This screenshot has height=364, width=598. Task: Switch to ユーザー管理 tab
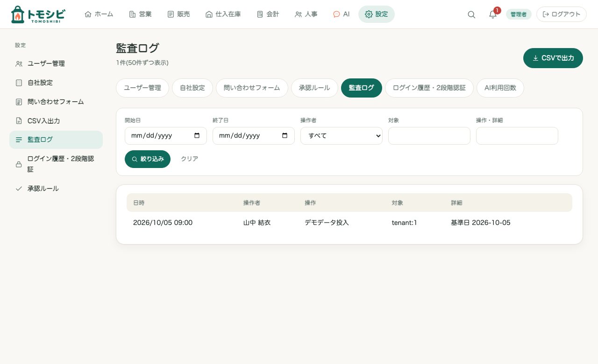pos(142,88)
